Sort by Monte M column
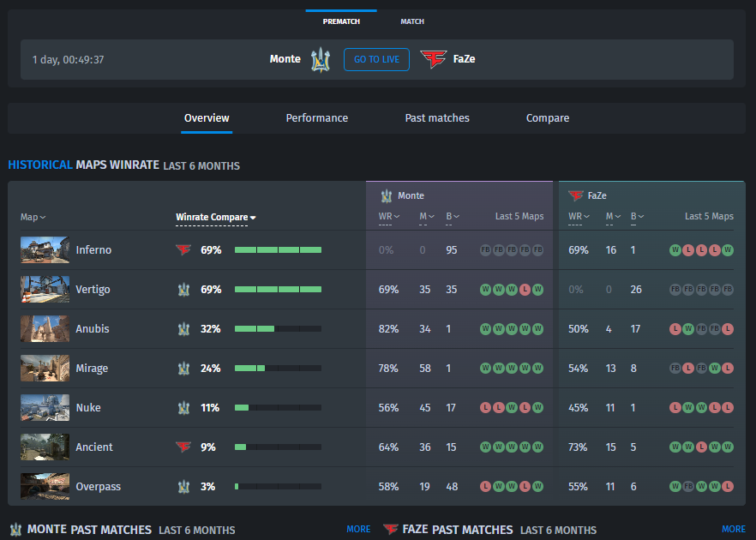The image size is (756, 540). [426, 217]
